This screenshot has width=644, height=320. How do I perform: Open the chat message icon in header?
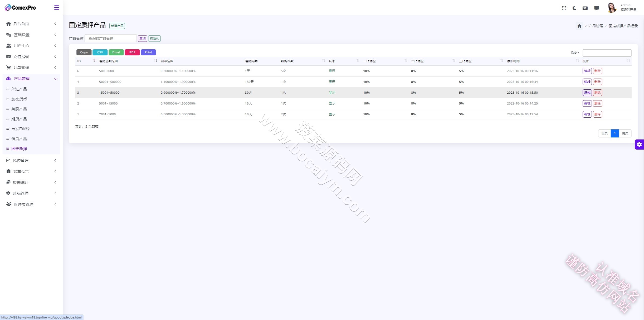596,8
